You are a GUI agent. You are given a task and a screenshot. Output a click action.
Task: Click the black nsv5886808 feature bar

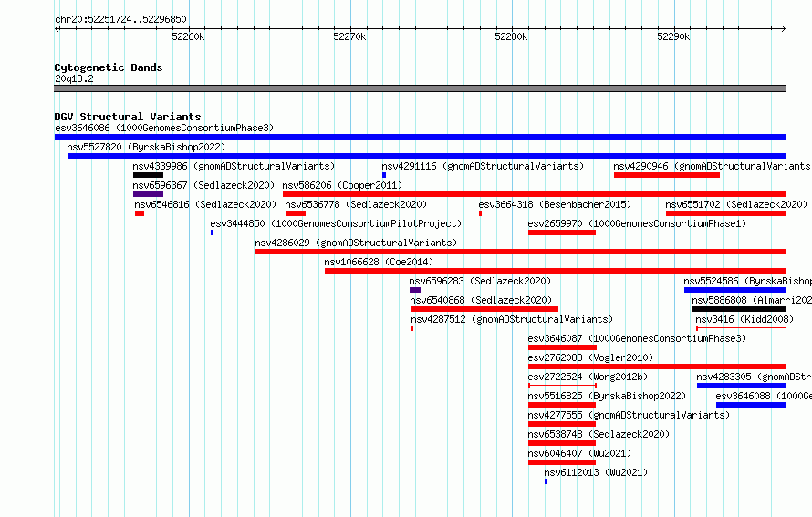coord(739,309)
